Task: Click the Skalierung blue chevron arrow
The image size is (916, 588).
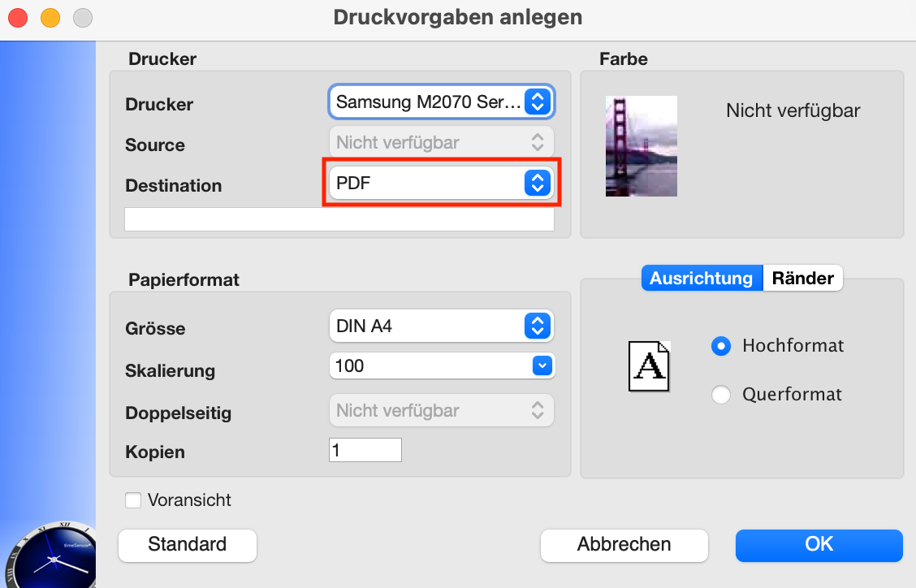Action: [542, 366]
